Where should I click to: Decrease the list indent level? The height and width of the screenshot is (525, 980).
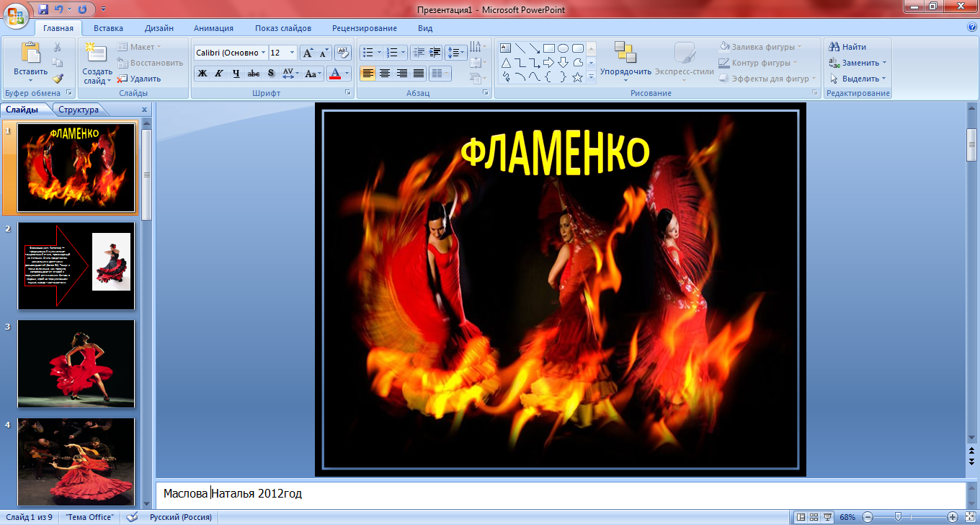(x=418, y=53)
